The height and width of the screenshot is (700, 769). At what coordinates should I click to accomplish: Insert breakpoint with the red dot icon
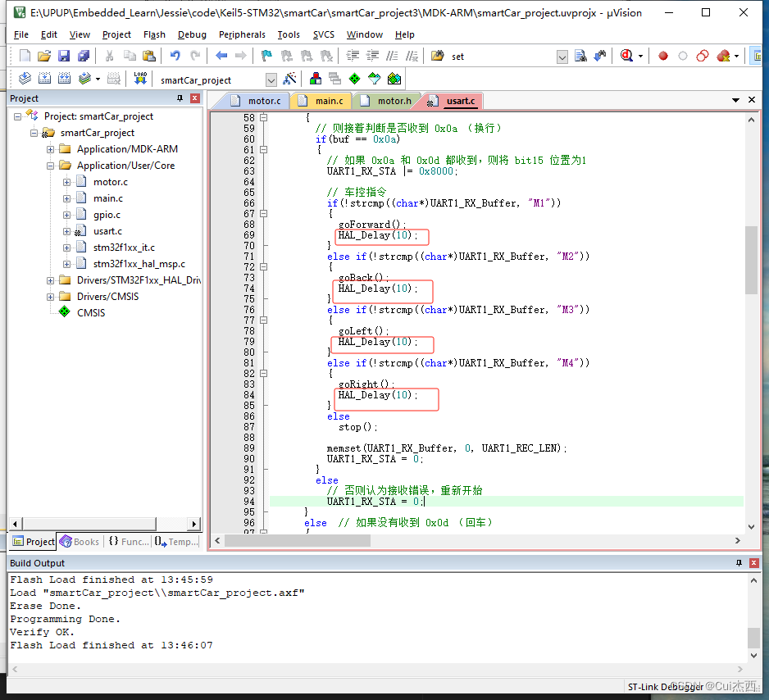[663, 56]
